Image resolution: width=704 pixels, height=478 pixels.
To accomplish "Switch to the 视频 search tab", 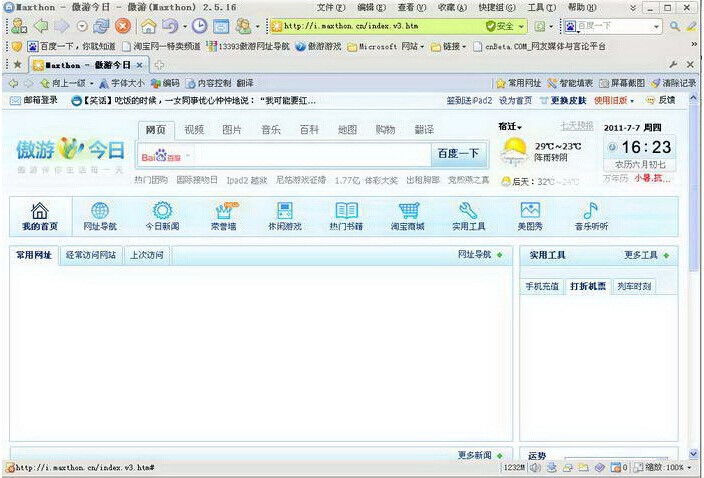I will click(194, 130).
